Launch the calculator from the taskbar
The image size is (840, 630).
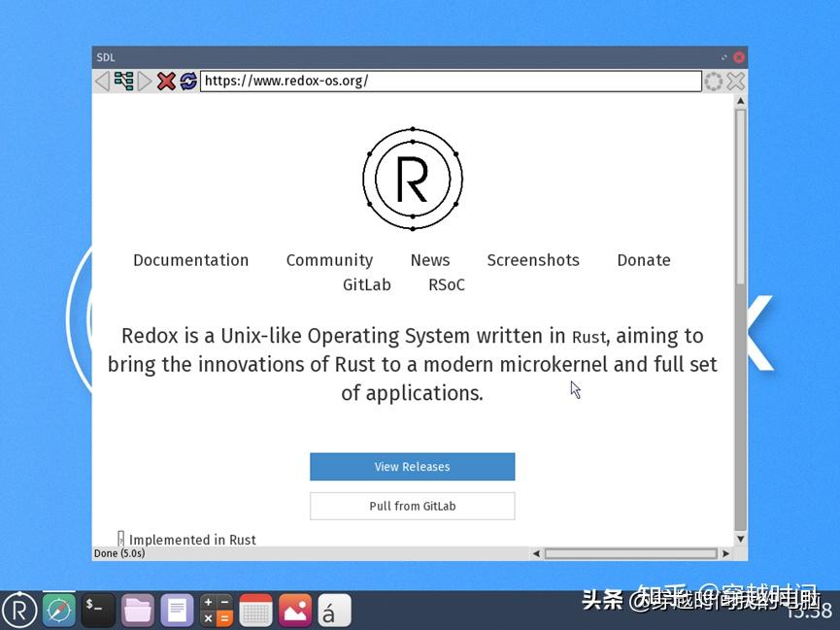(x=216, y=610)
